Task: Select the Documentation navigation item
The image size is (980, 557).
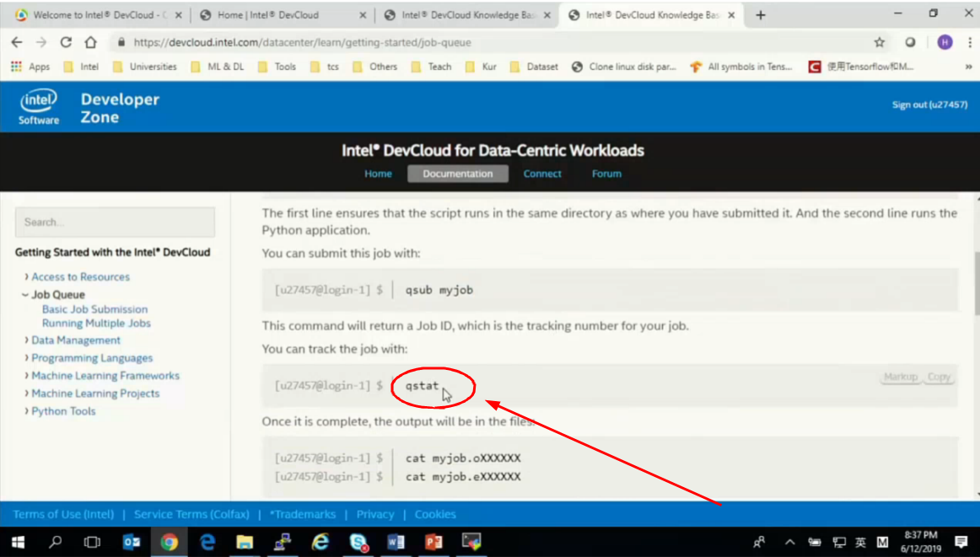Action: point(457,174)
